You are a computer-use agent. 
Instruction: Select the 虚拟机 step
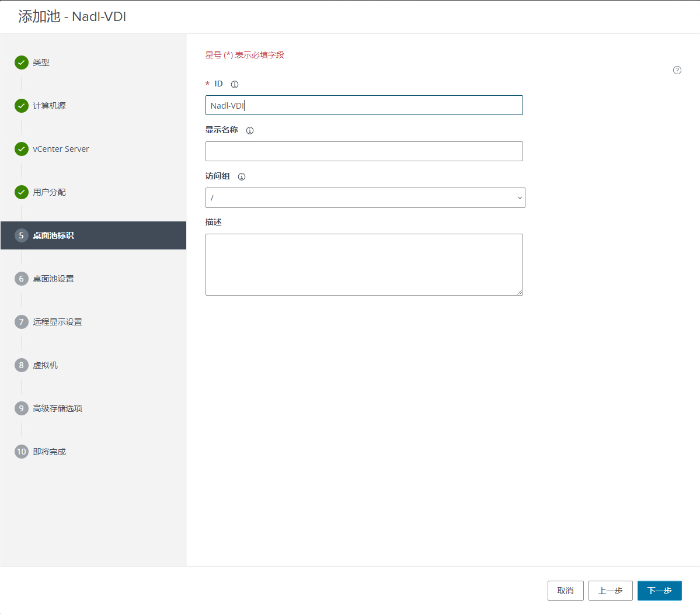tap(45, 365)
